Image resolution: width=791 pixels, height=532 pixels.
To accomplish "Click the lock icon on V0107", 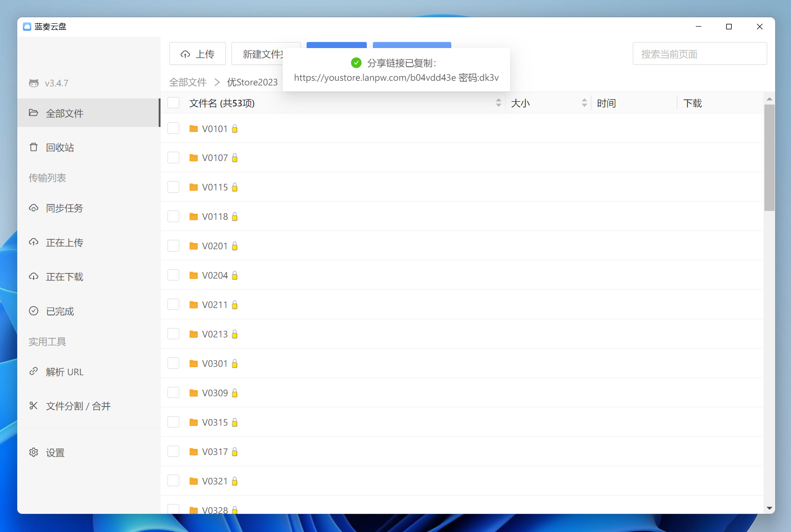I will 235,158.
